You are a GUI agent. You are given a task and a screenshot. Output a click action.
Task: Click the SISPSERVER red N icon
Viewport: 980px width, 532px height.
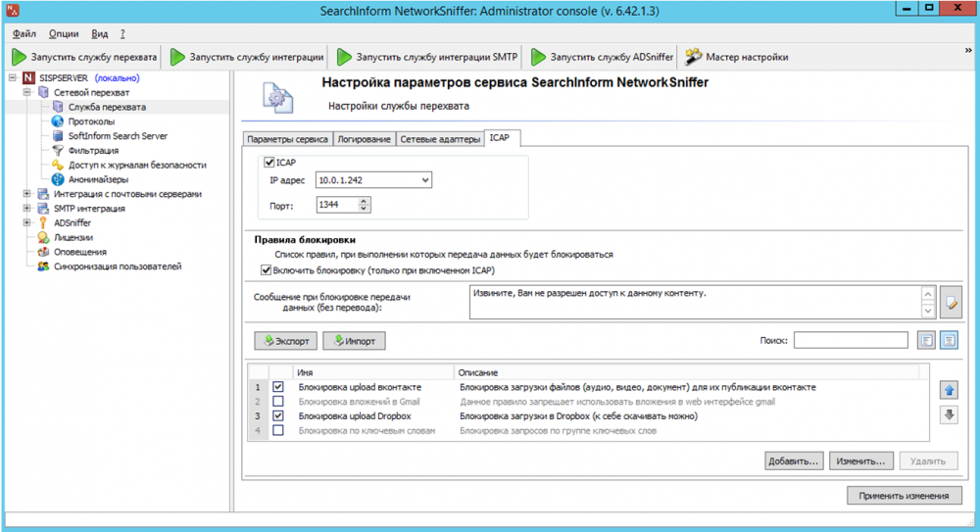tap(28, 78)
